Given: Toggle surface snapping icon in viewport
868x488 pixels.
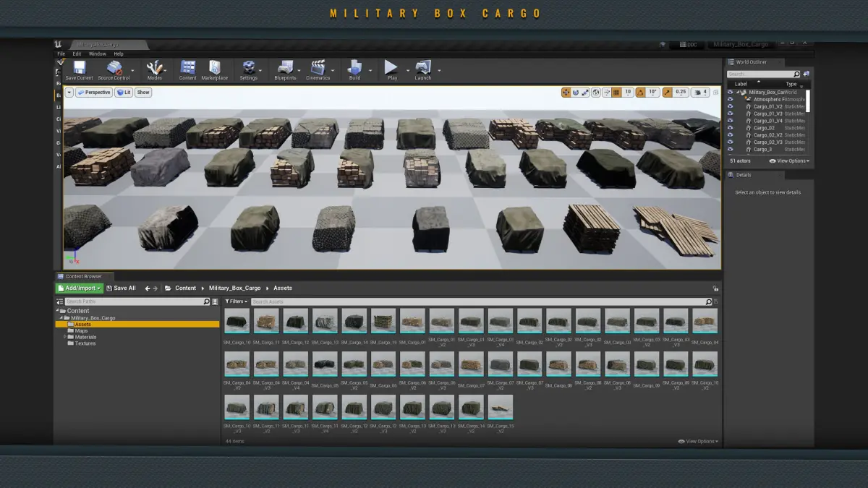Looking at the screenshot, I should coord(606,93).
